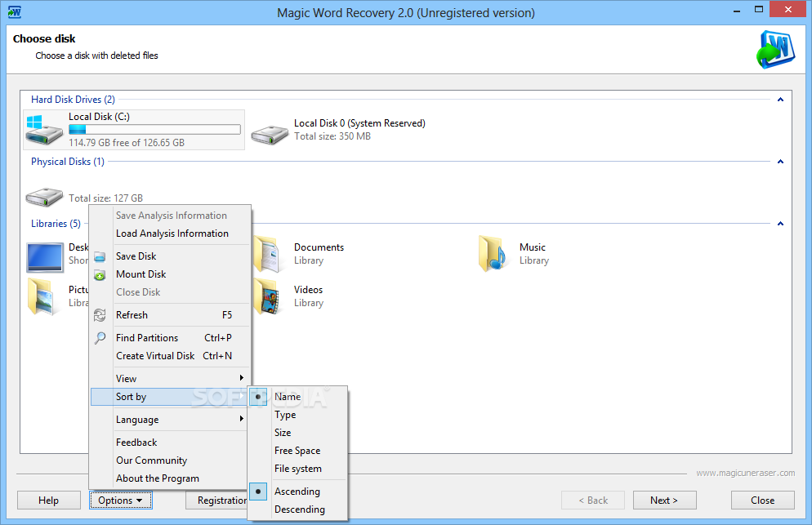Sort disks by Free Space
Image resolution: width=812 pixels, height=525 pixels.
(x=297, y=451)
